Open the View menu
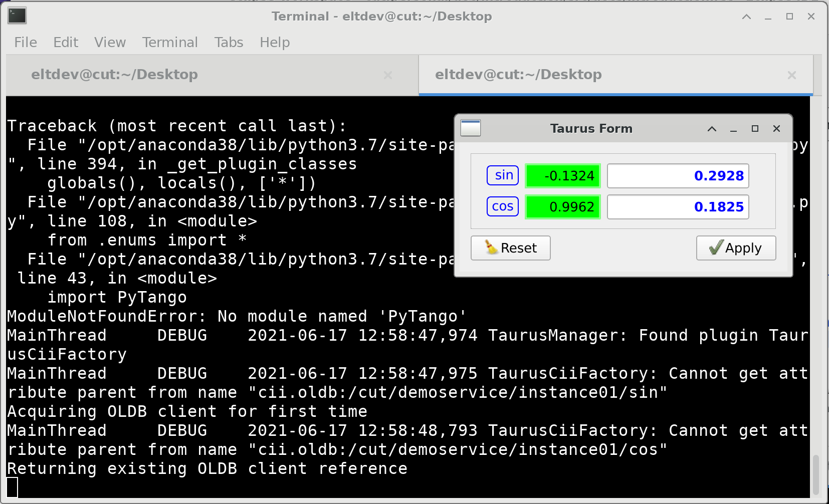 coord(109,42)
